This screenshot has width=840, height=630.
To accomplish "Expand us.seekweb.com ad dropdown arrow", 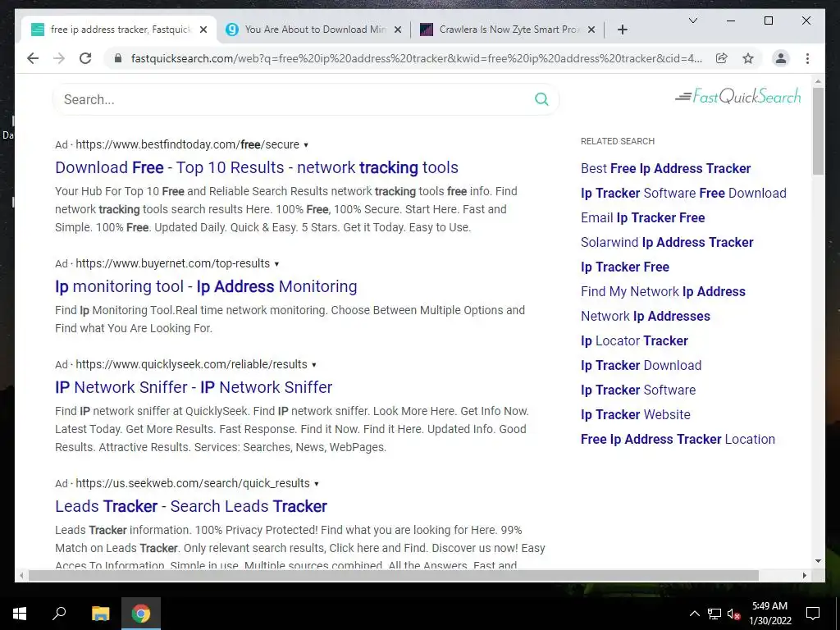I will pyautogui.click(x=316, y=483).
